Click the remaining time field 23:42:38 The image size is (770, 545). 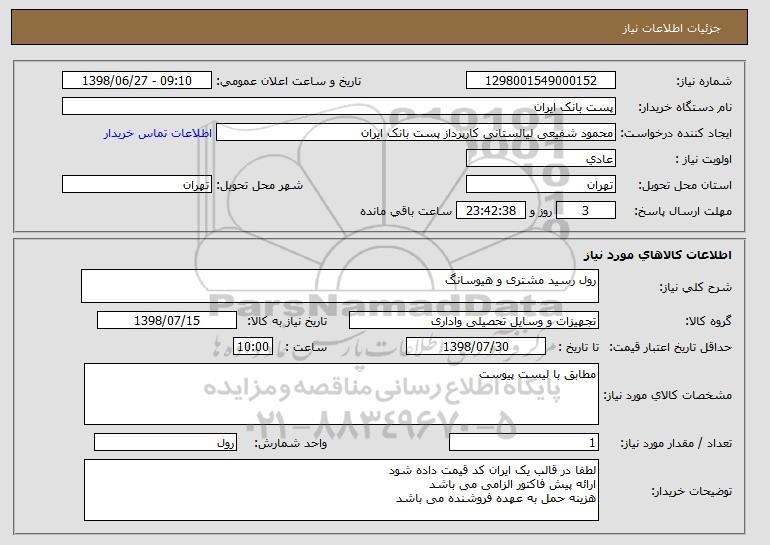coord(491,211)
